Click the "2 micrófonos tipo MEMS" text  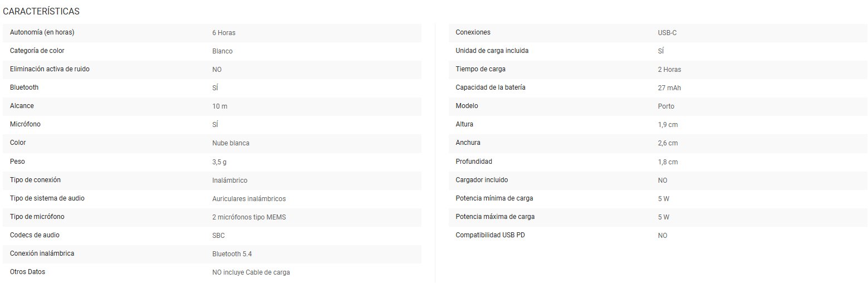[249, 217]
